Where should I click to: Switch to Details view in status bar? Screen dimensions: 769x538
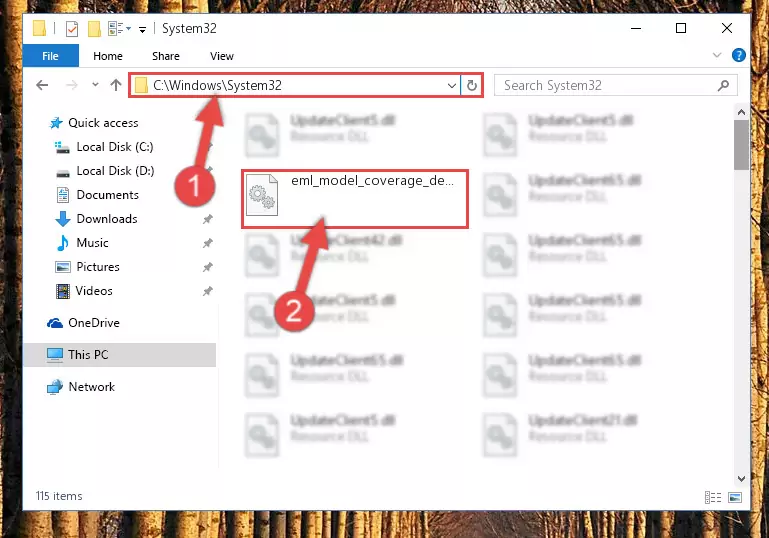click(x=713, y=497)
